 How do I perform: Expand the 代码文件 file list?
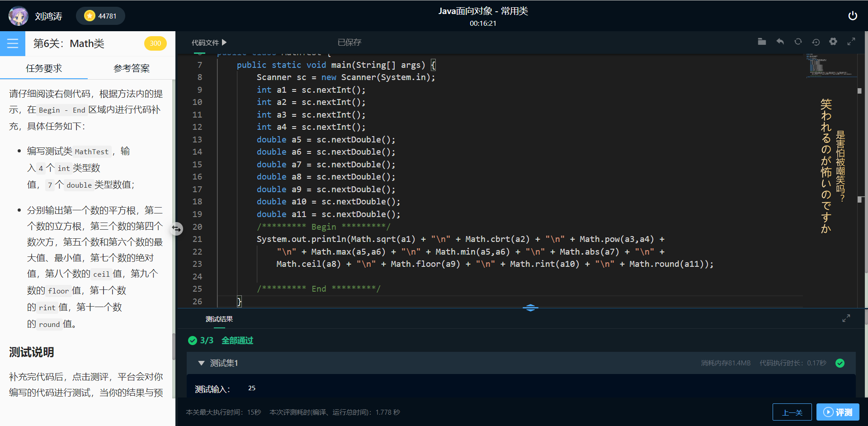click(x=209, y=42)
